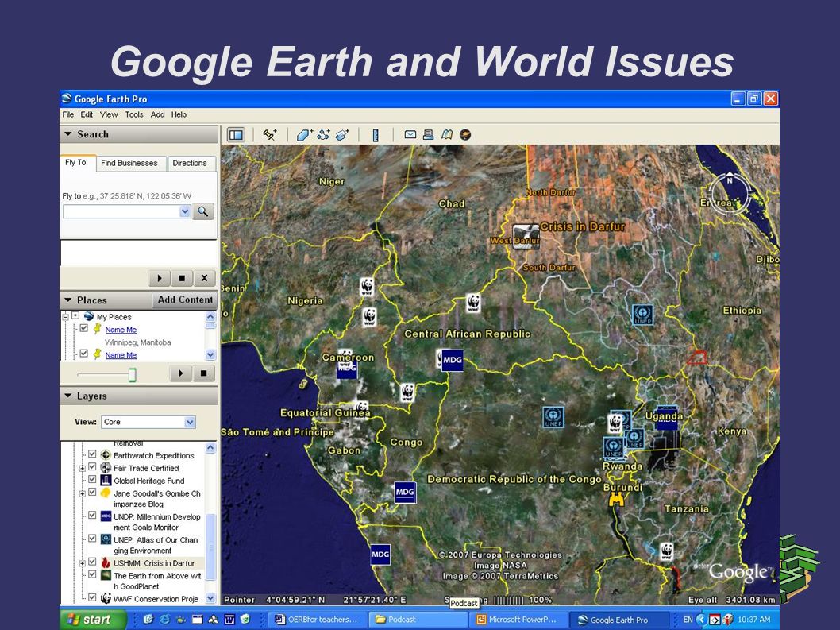Open the ruler measurement tool
Viewport: 840px width, 630px height.
pos(376,134)
